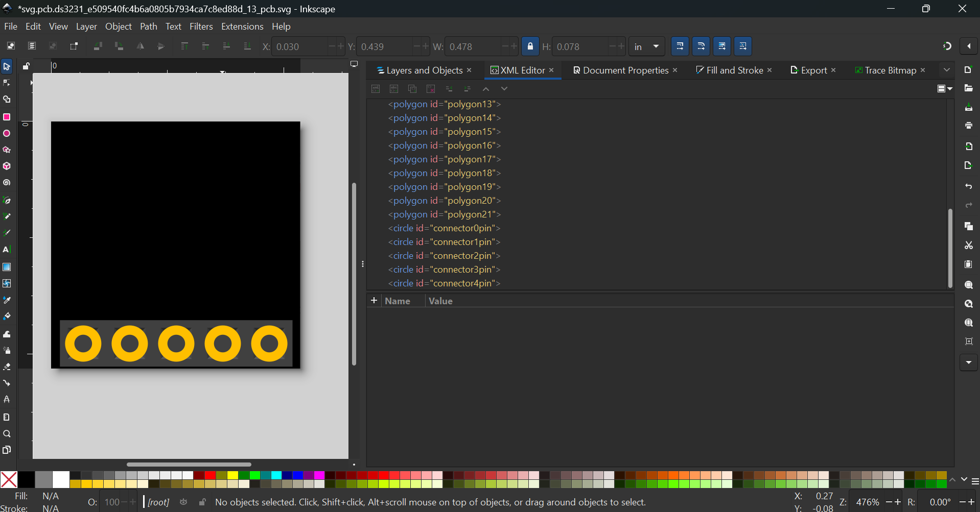
Task: Pick the Dropper color tool
Action: coord(7,300)
